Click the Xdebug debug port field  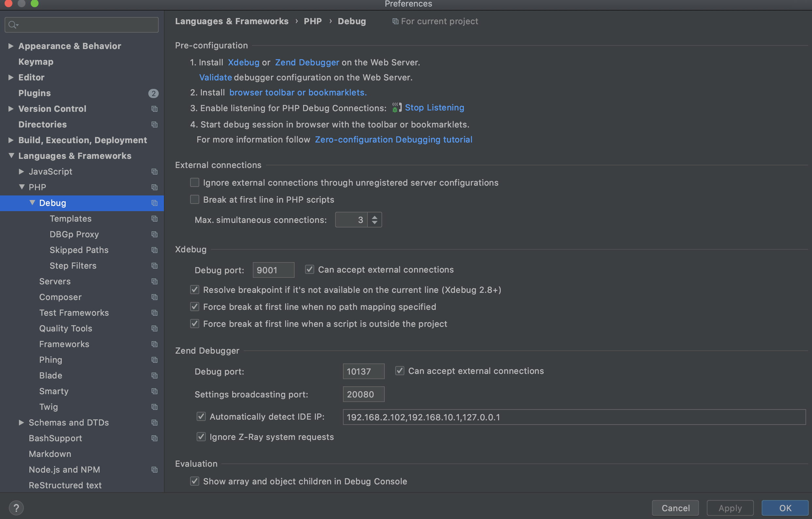[x=273, y=270]
